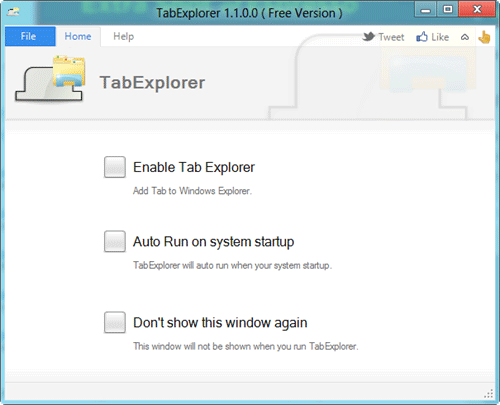This screenshot has height=405, width=500.
Task: Open the File menu
Action: click(30, 36)
